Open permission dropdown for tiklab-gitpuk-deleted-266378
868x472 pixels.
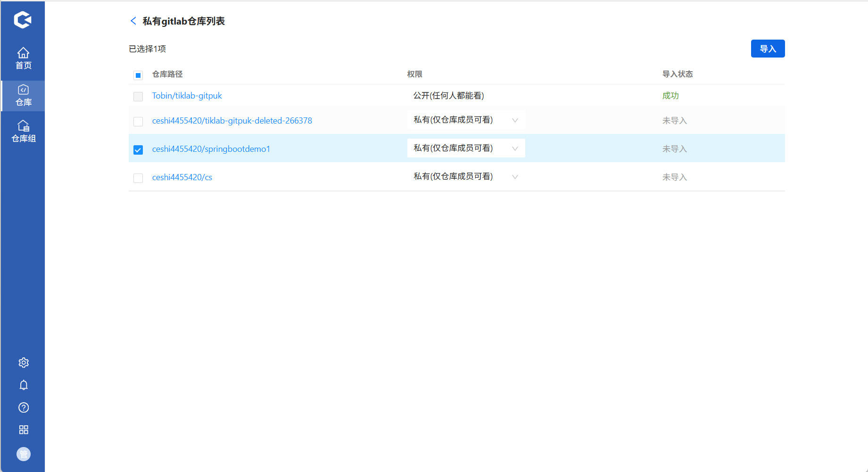(466, 120)
